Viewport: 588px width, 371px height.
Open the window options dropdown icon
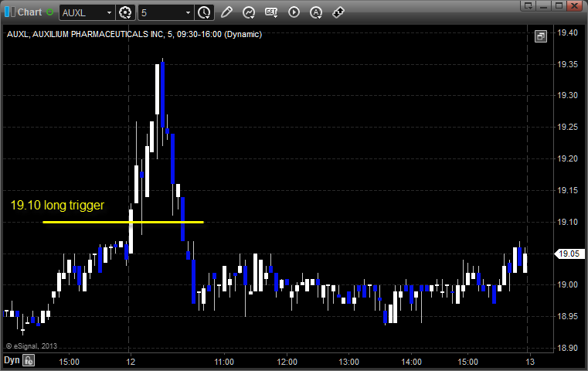tap(529, 5)
